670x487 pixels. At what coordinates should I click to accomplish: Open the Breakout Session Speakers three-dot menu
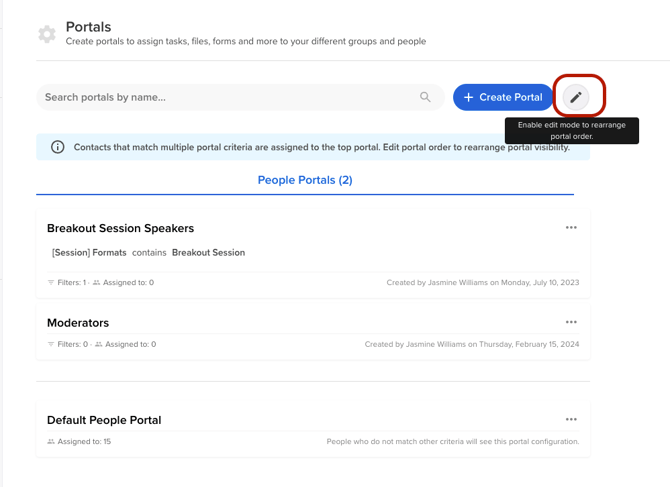(x=571, y=228)
